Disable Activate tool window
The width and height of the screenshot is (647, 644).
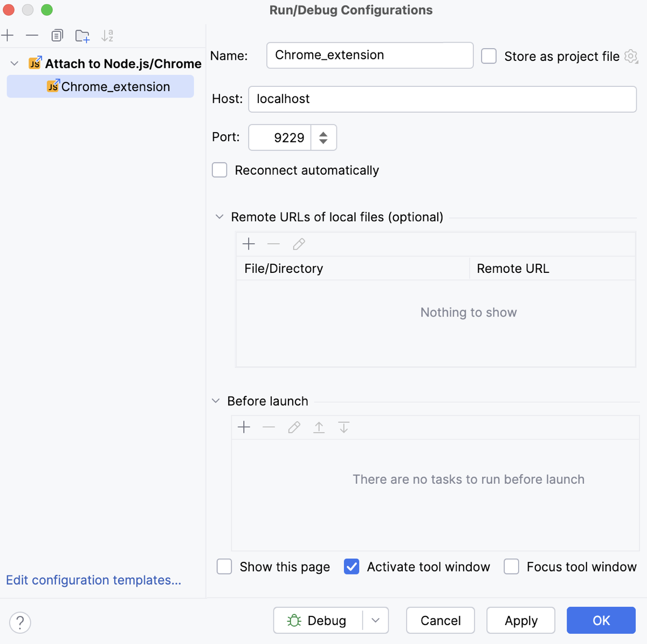click(352, 566)
